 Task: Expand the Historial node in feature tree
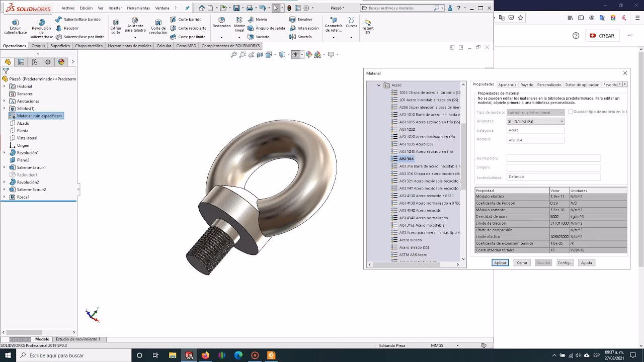point(5,86)
